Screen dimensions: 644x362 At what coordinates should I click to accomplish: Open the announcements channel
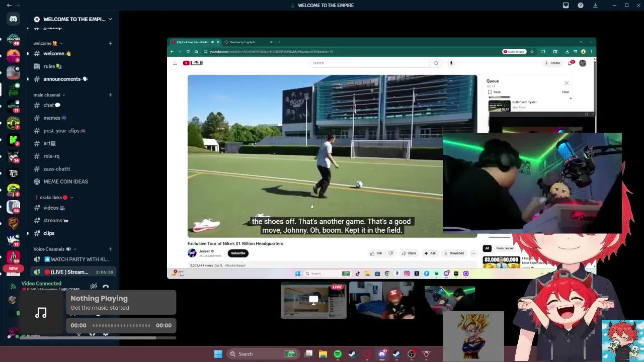(x=72, y=79)
